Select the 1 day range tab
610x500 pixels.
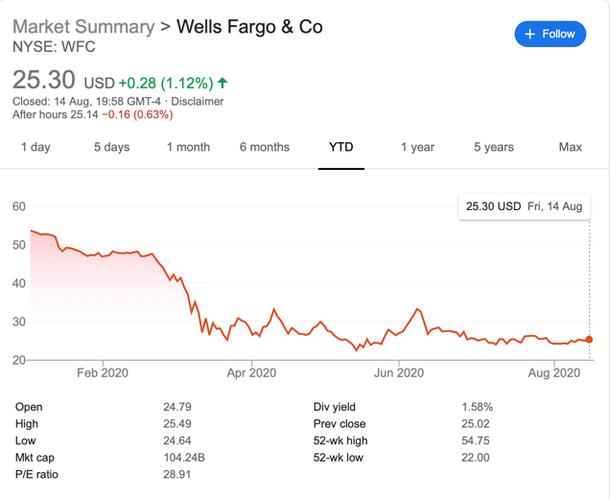click(36, 147)
